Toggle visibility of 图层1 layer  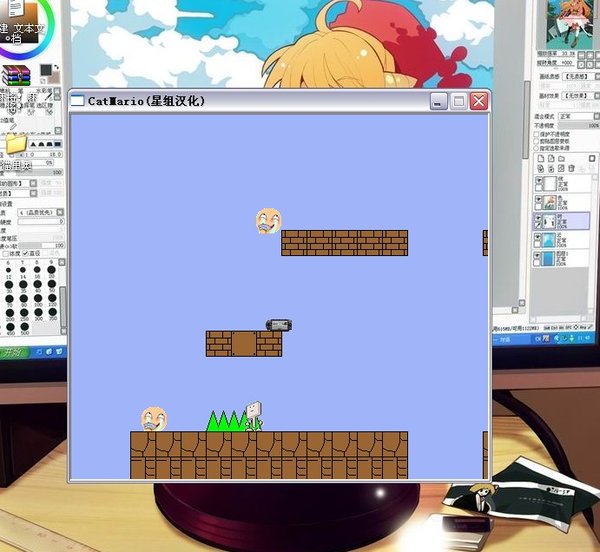(x=538, y=256)
